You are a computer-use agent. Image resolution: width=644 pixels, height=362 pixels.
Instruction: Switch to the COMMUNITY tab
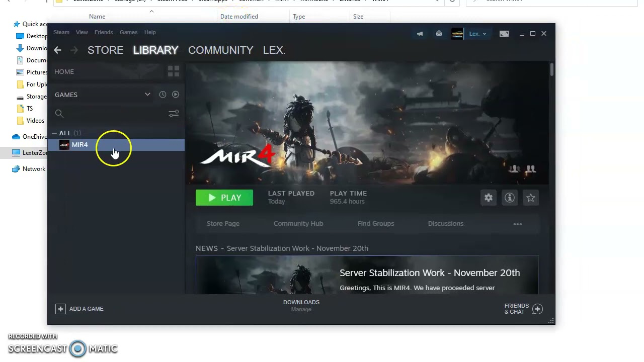pyautogui.click(x=220, y=50)
